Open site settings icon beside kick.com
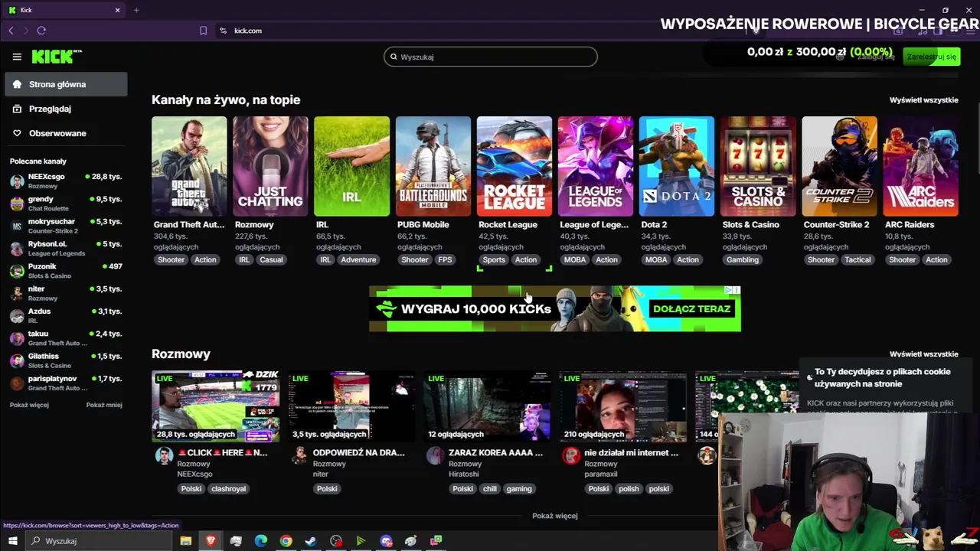 (x=223, y=31)
